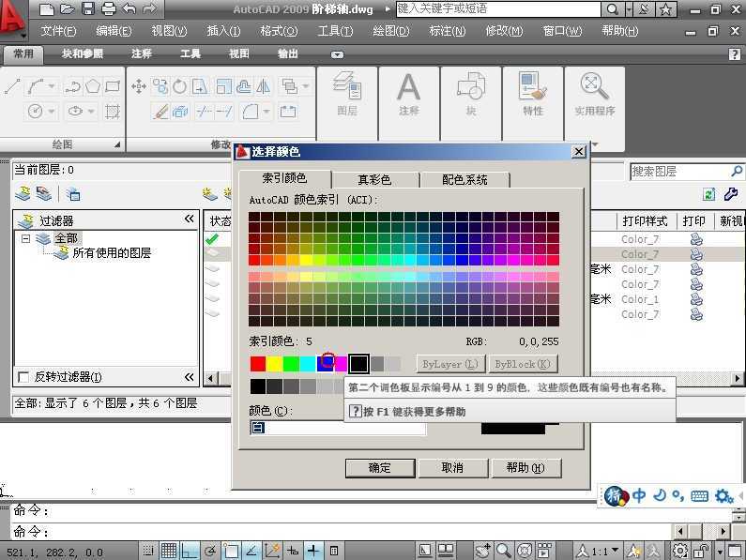Select the Erase tool in Modify panel
The width and height of the screenshot is (746, 560).
pyautogui.click(x=160, y=112)
